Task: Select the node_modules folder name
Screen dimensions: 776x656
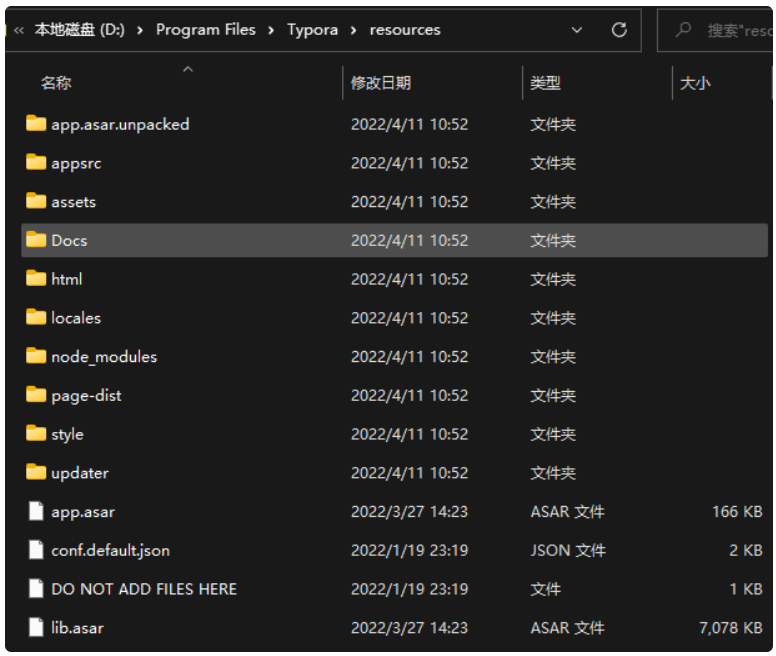Action: 104,357
